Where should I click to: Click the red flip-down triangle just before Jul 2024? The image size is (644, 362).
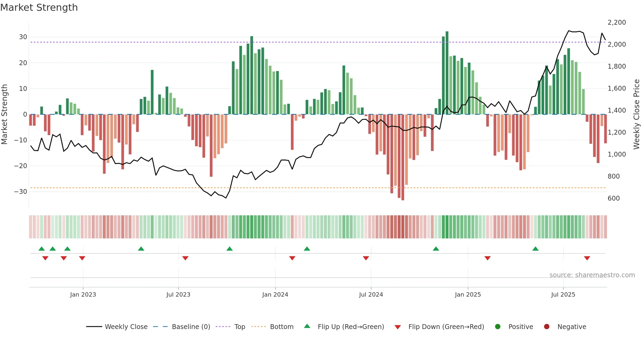click(x=366, y=258)
